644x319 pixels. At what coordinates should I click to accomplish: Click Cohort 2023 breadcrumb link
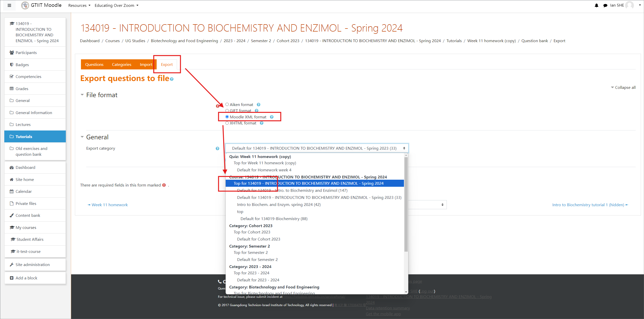coord(288,41)
